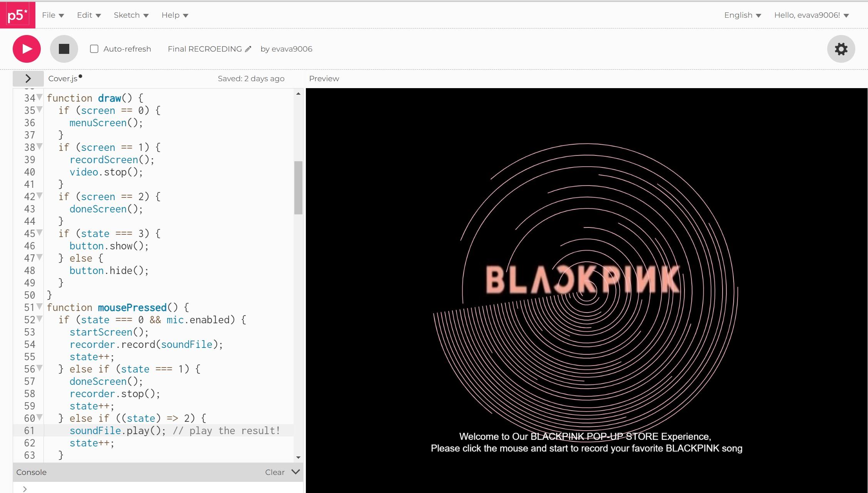Stop the running sketch
The height and width of the screenshot is (493, 868).
(x=64, y=49)
